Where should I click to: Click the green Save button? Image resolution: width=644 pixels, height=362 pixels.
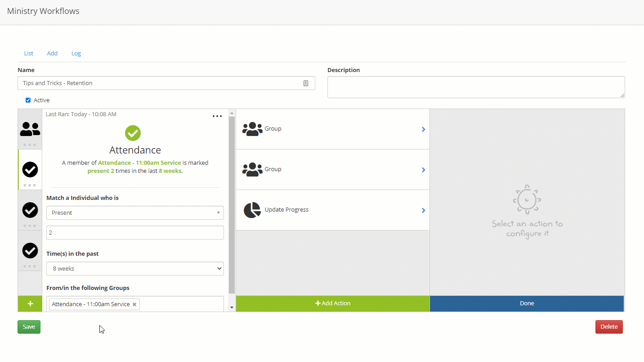point(29,327)
